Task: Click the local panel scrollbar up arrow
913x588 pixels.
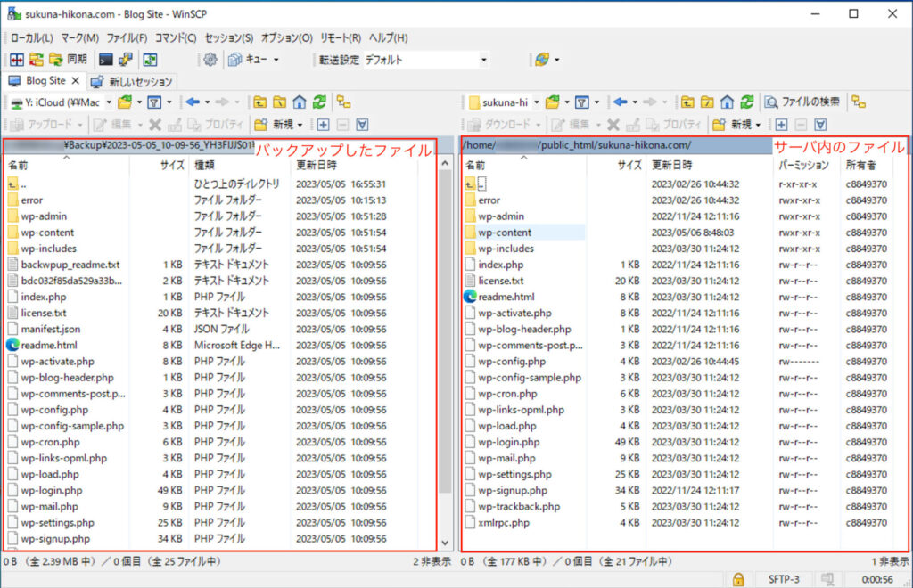Action: point(445,163)
